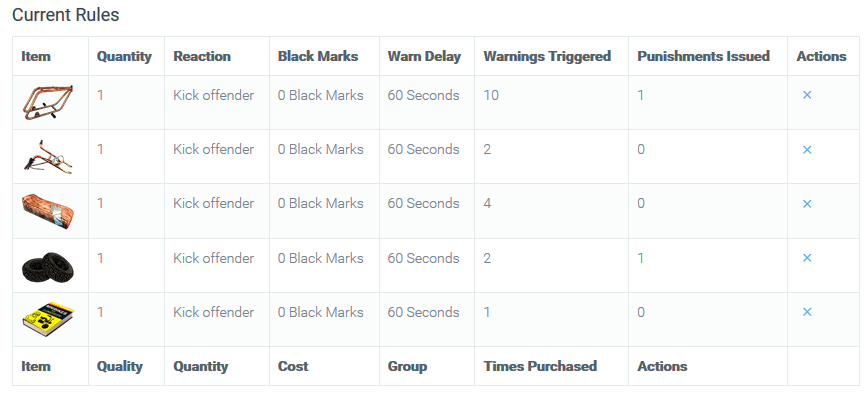Remove the bike seat rule

tap(807, 203)
